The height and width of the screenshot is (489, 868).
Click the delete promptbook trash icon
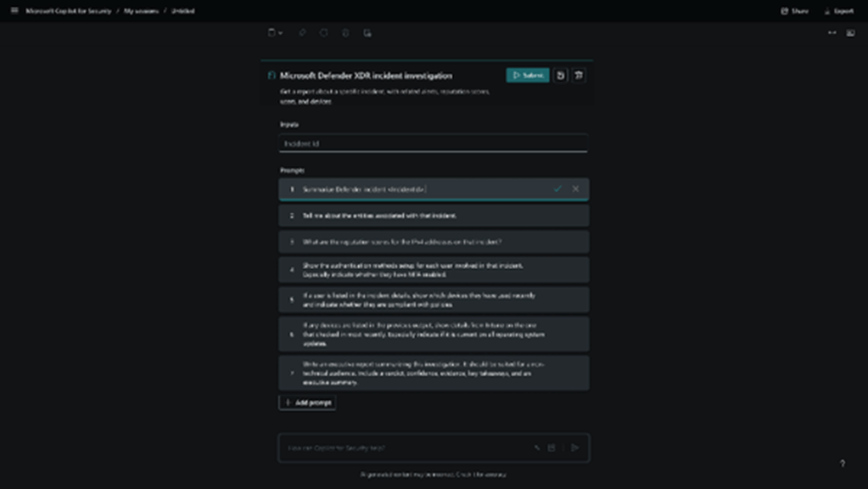[x=579, y=76]
